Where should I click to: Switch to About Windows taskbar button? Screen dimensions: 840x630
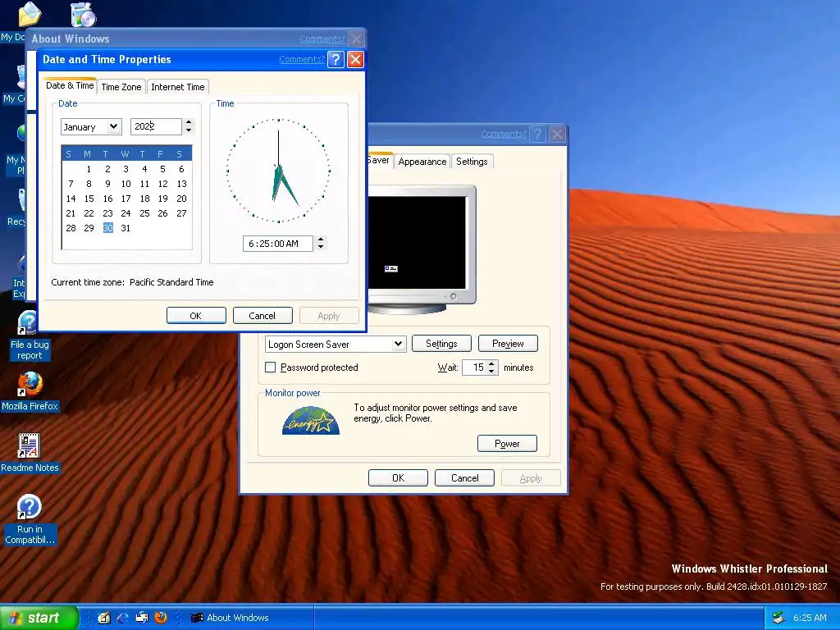pyautogui.click(x=249, y=618)
